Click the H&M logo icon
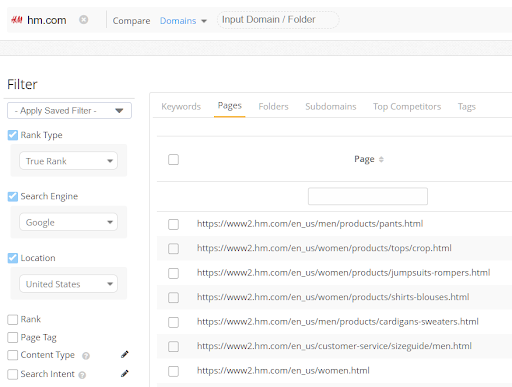 (17, 20)
